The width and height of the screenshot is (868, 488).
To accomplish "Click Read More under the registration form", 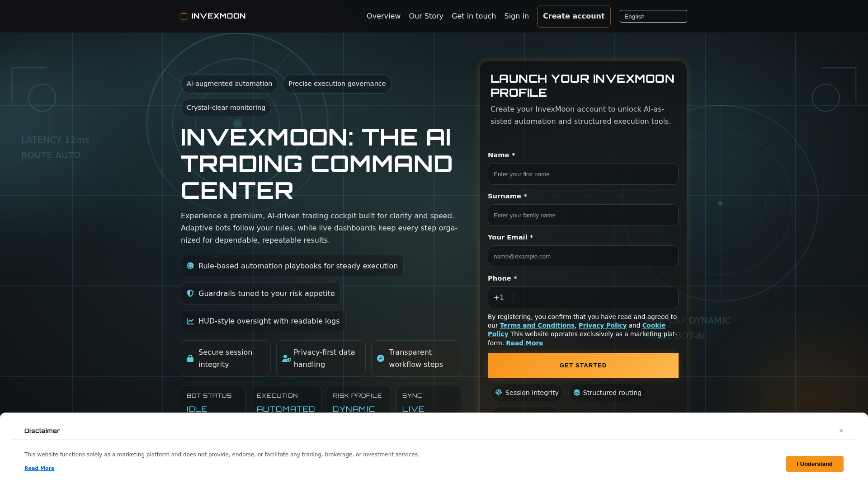I will (524, 343).
